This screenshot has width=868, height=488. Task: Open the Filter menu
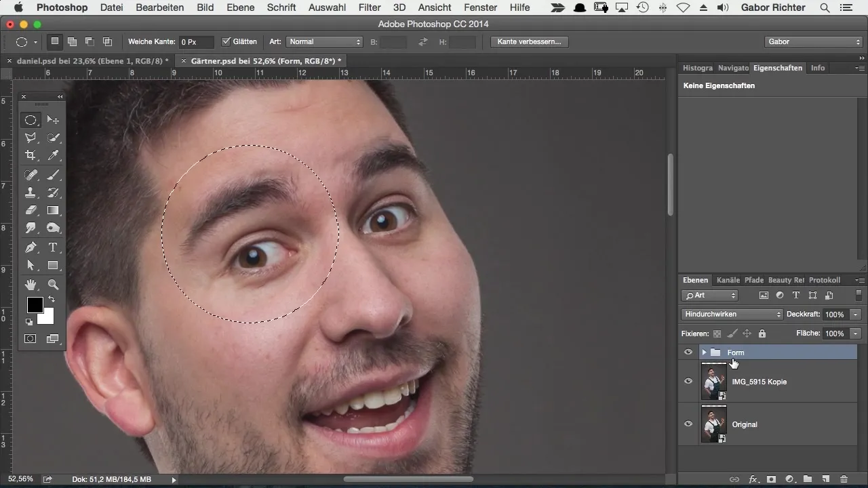tap(369, 7)
